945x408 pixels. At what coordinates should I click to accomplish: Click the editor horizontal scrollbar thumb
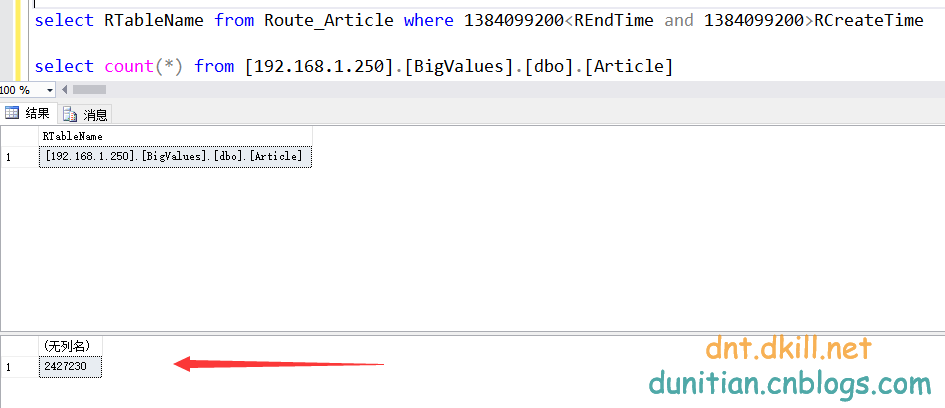[x=89, y=90]
